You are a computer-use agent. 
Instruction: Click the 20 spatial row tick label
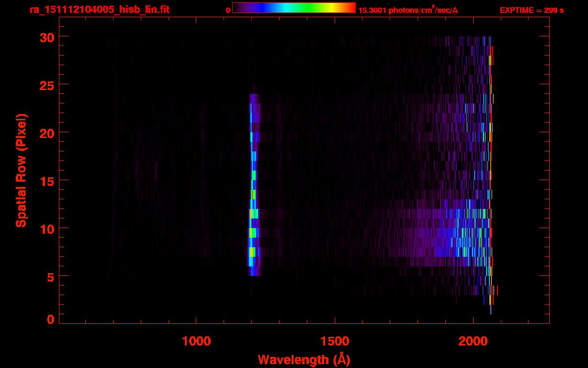[x=46, y=133]
